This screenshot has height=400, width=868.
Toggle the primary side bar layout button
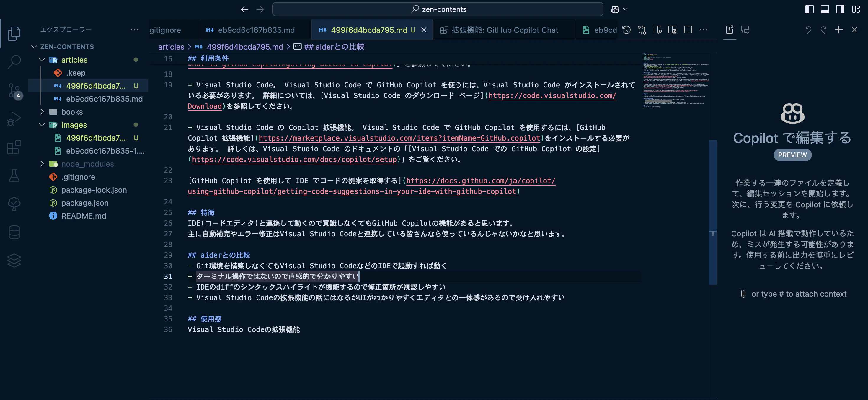809,9
